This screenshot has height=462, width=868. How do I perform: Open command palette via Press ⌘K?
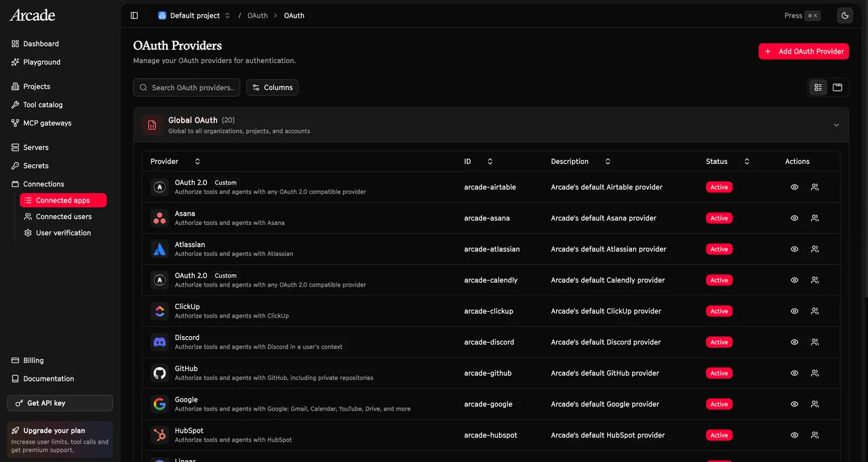coord(802,16)
